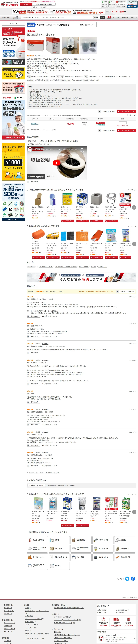Open the カテゴリから探す menu
Image resolution: width=138 pixels, height=644 pixels.
click(6, 18)
